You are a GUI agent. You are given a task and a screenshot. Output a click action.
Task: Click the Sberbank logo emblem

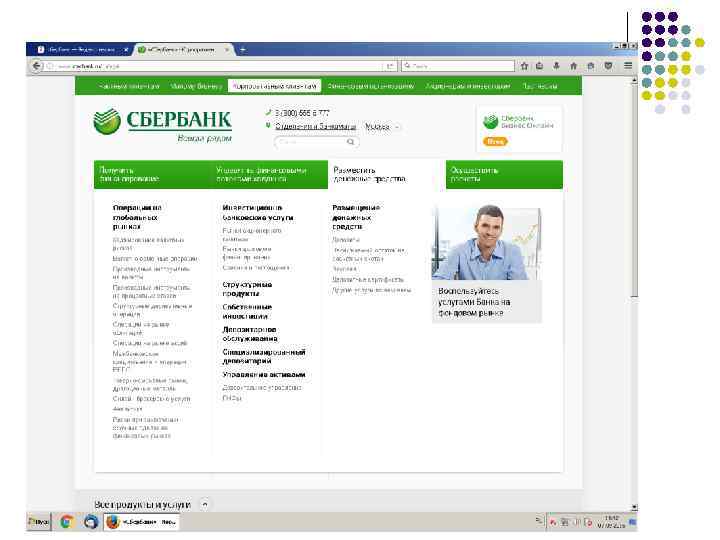click(x=107, y=121)
